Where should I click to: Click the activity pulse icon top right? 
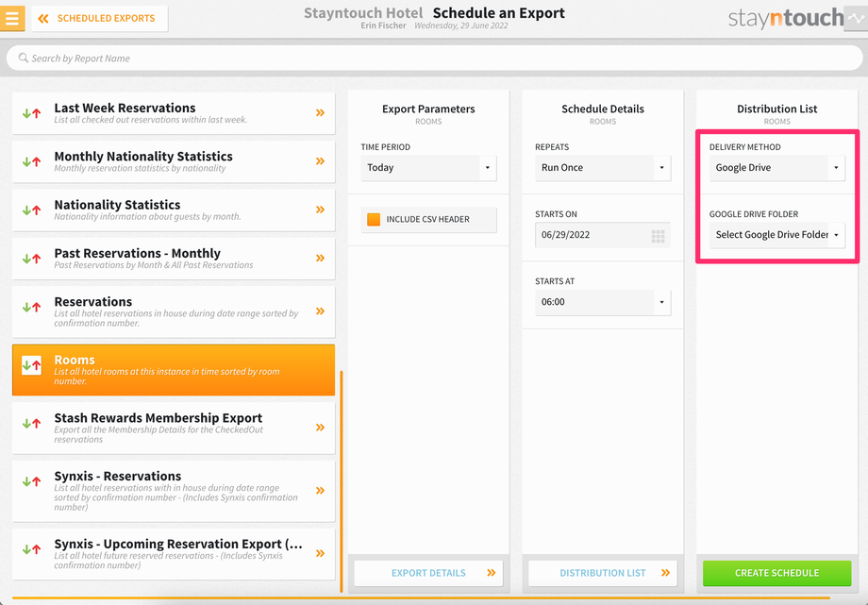pyautogui.click(x=856, y=18)
